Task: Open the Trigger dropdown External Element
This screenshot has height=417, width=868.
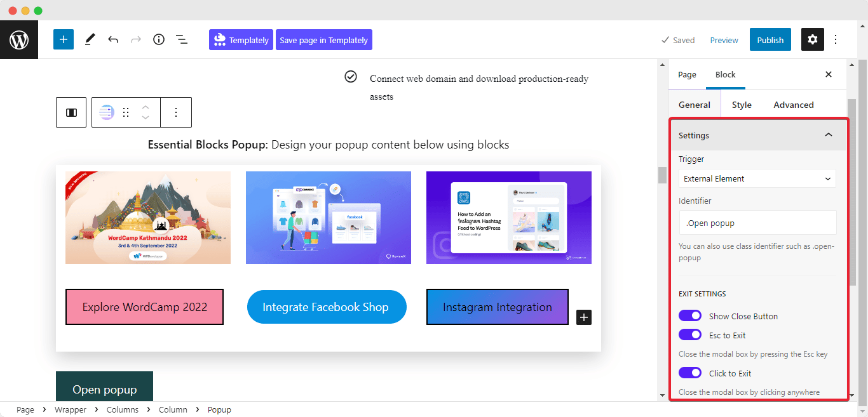Action: (x=757, y=178)
